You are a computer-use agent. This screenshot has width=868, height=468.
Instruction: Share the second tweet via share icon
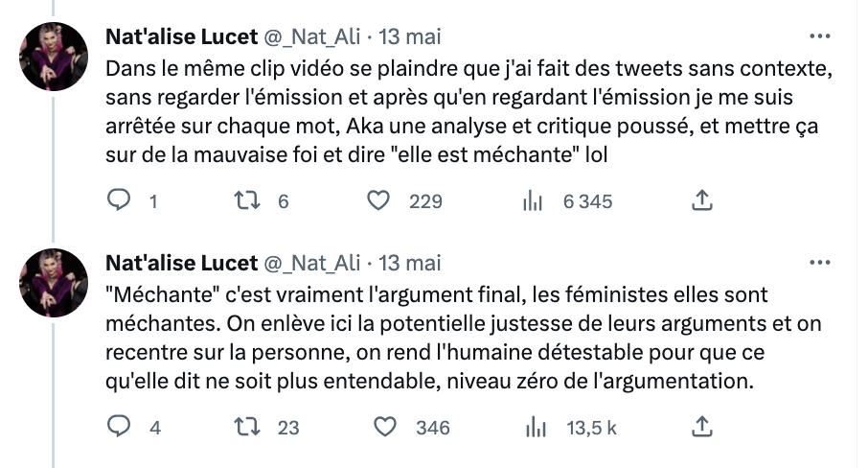(702, 427)
